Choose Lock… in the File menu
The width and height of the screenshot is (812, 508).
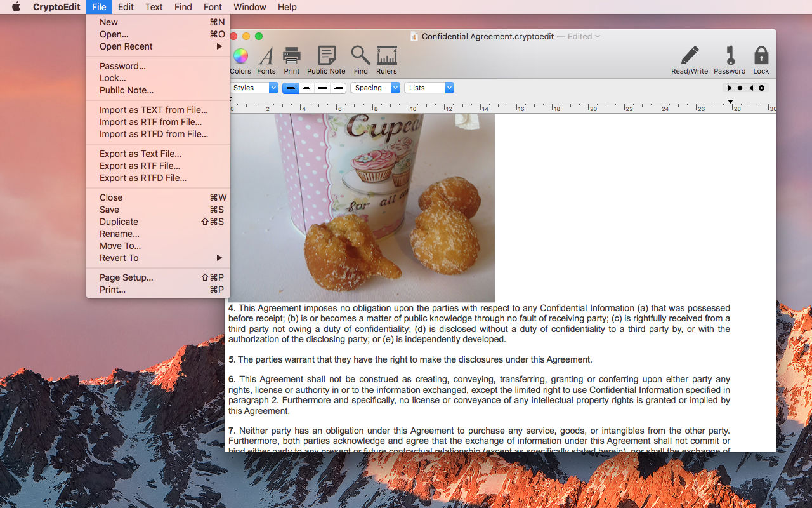click(158, 78)
